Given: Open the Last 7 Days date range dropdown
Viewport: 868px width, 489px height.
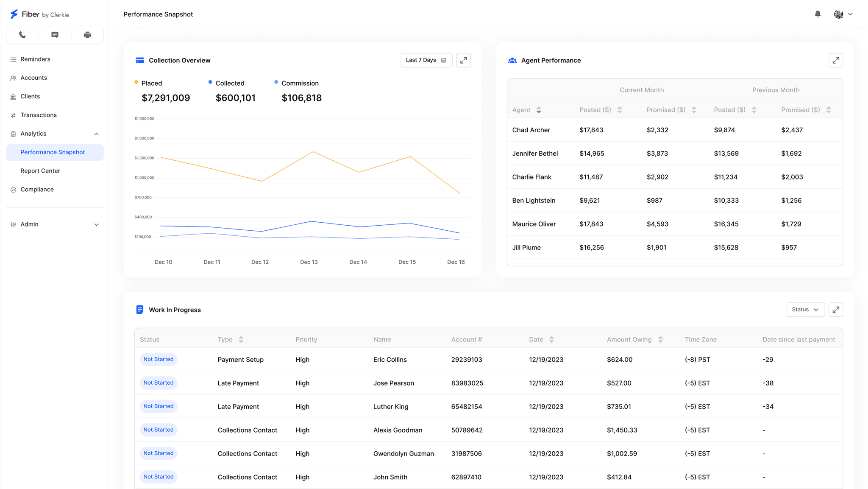Looking at the screenshot, I should tap(426, 60).
